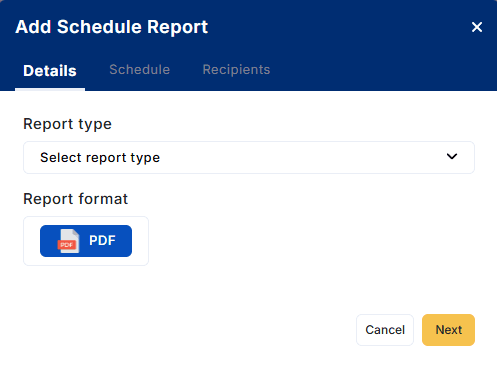The width and height of the screenshot is (497, 368).
Task: Click the PDF document icon
Action: tap(68, 241)
